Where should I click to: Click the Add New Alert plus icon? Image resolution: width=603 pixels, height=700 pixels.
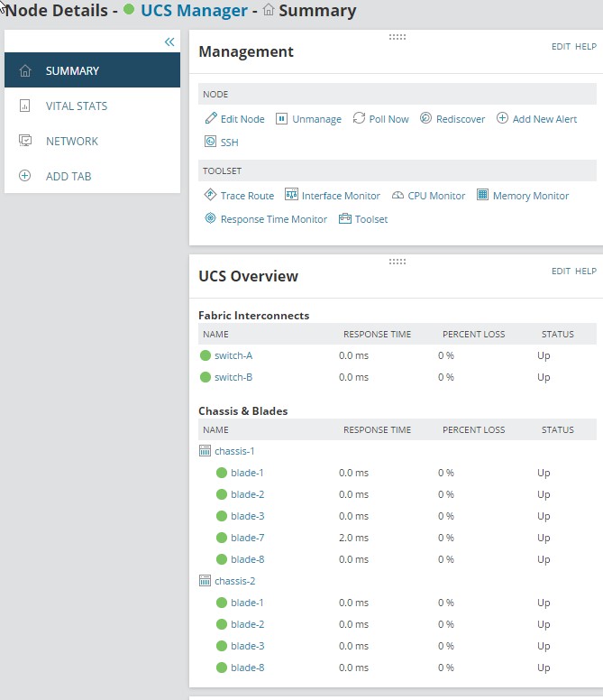pyautogui.click(x=502, y=118)
